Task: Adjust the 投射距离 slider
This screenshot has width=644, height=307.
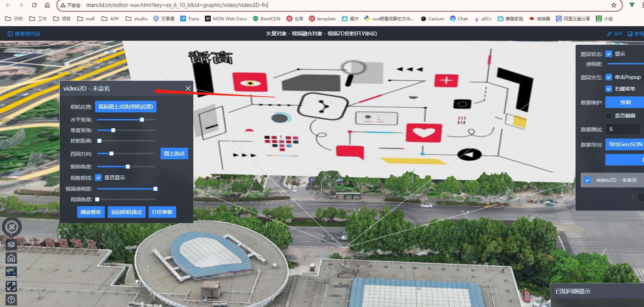Action: 126,141
